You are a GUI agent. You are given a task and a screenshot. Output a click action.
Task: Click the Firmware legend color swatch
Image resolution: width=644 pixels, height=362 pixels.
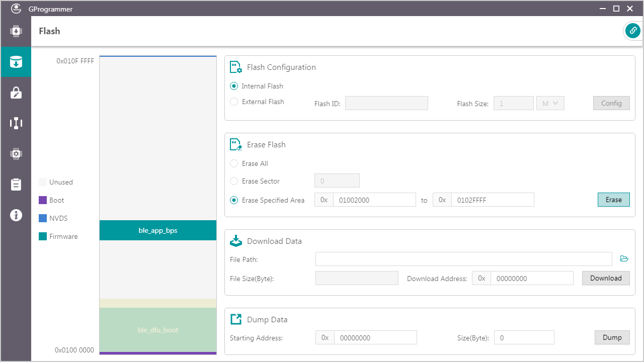coord(43,236)
